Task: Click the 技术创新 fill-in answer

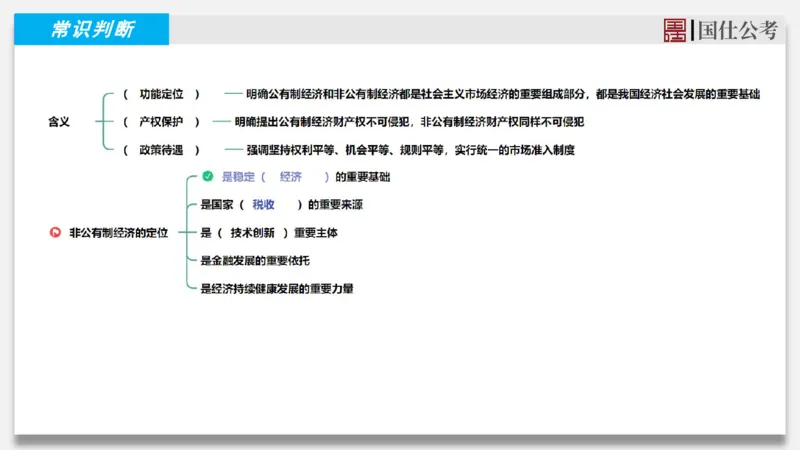Action: tap(253, 233)
